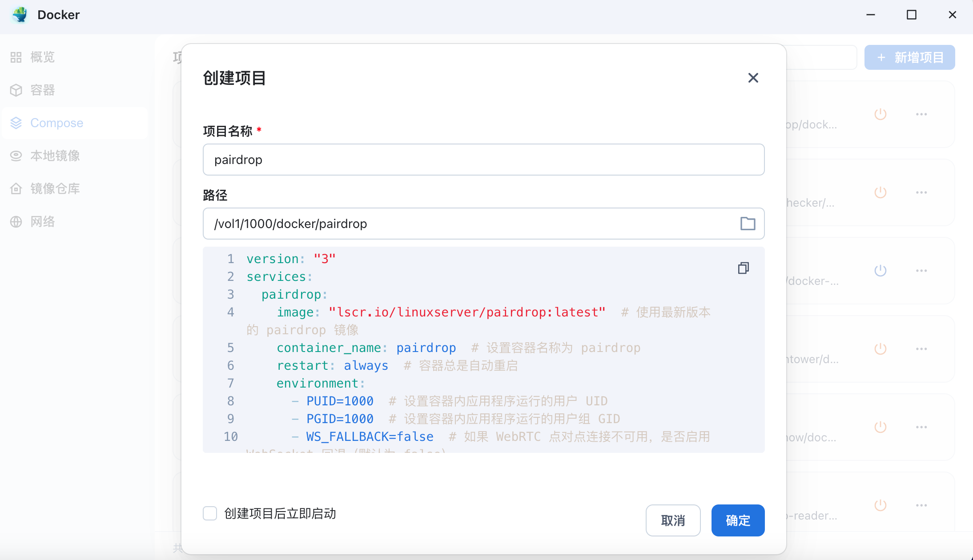The height and width of the screenshot is (560, 973).
Task: Open 容器 containers in sidebar
Action: [x=74, y=90]
